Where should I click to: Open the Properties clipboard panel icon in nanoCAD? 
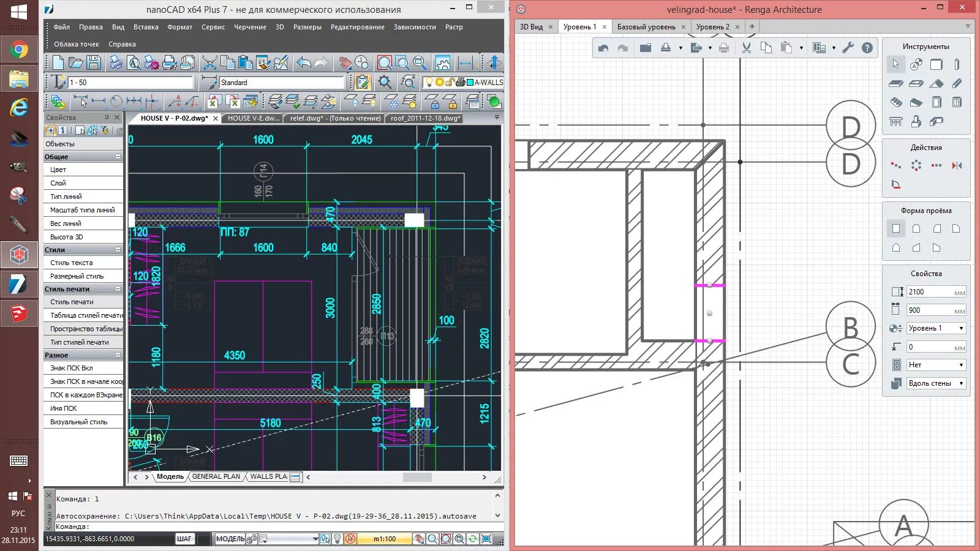point(363,82)
